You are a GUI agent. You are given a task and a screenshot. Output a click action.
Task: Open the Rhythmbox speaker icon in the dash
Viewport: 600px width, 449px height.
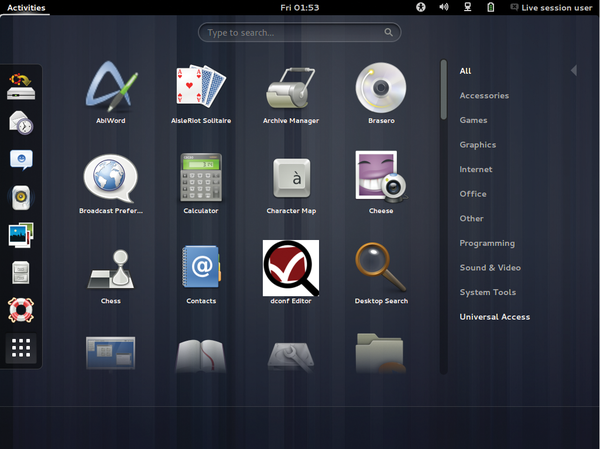[x=22, y=198]
